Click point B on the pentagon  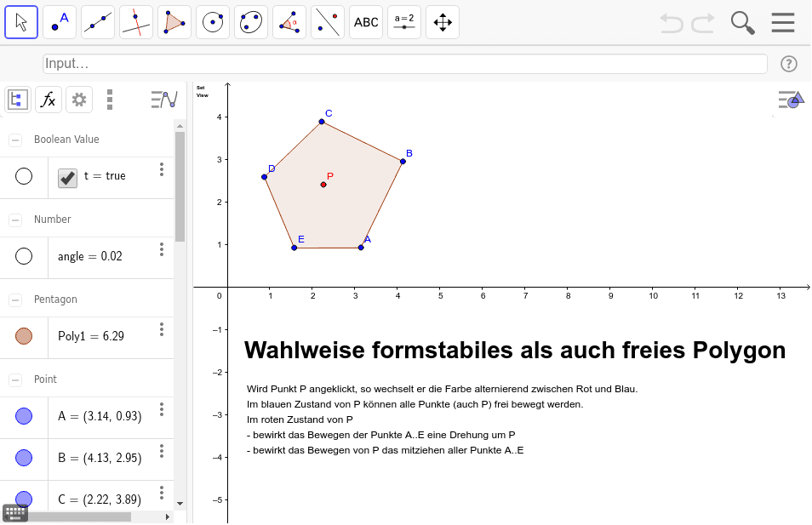point(403,162)
